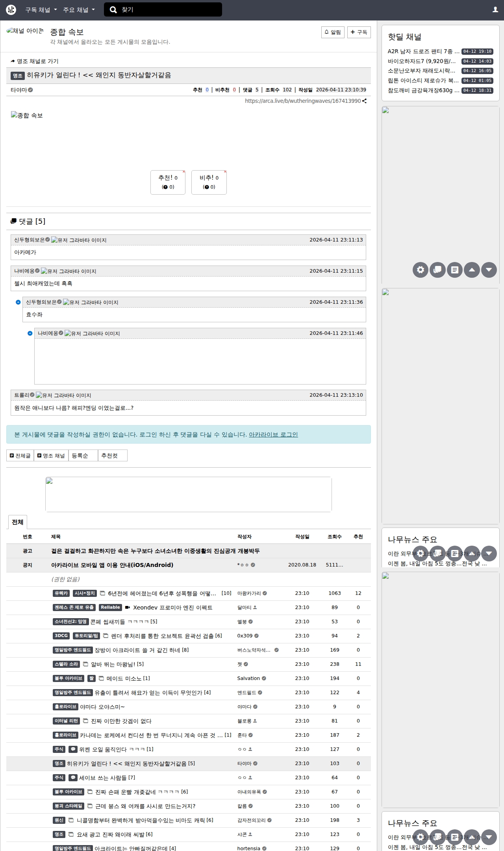Click image icon on 니콜명함부터 post
The width and height of the screenshot is (504, 851).
tap(71, 820)
